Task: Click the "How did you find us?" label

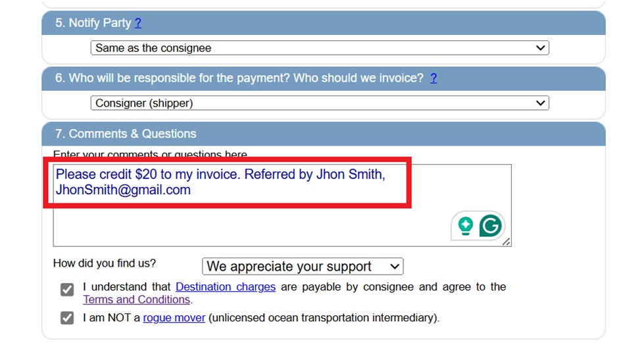Action: 105,263
